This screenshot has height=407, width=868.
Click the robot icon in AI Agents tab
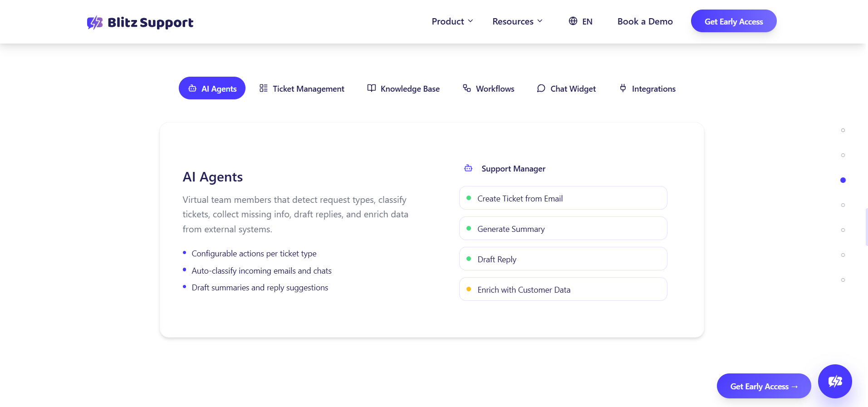point(192,88)
